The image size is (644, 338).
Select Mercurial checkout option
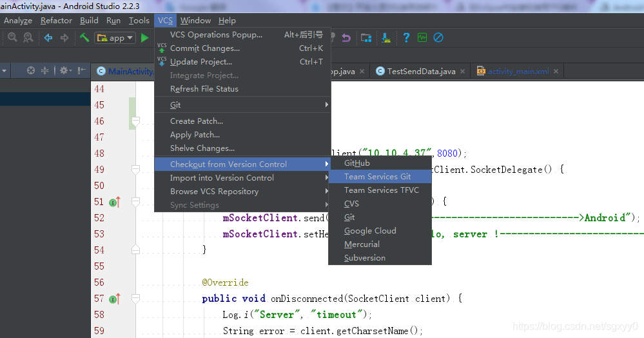tap(380, 244)
